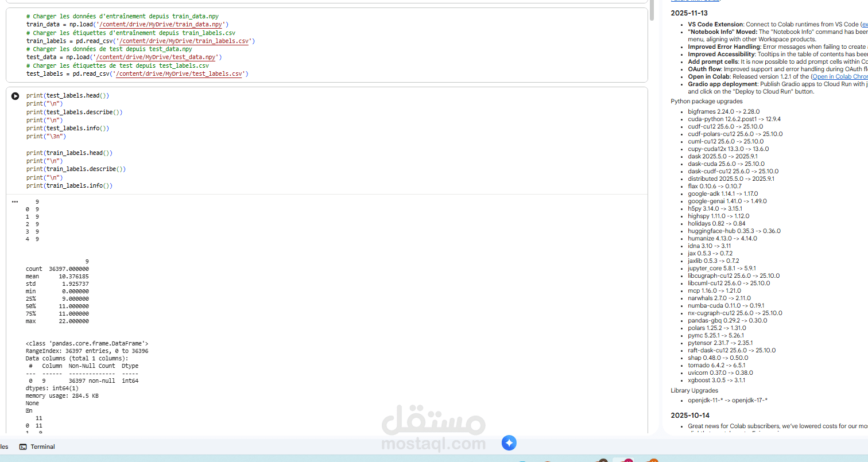Image resolution: width=868 pixels, height=462 pixels.
Task: Place cursor in train_data np.load line
Action: 127,24
